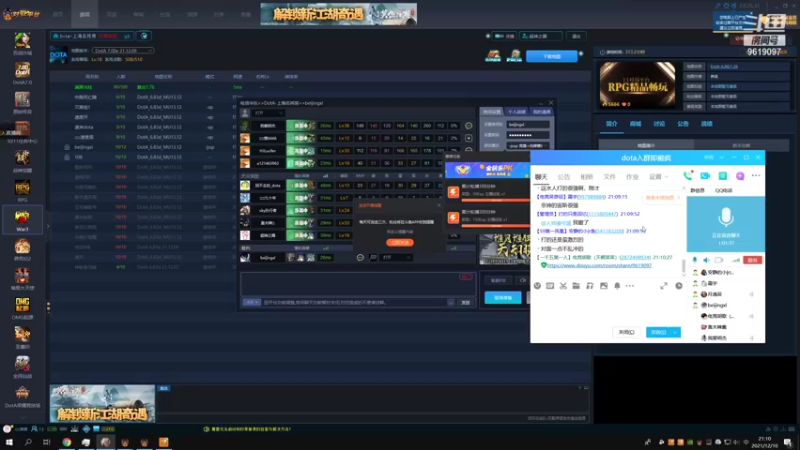Open RPG game icon in the left sidebar

(x=22, y=191)
